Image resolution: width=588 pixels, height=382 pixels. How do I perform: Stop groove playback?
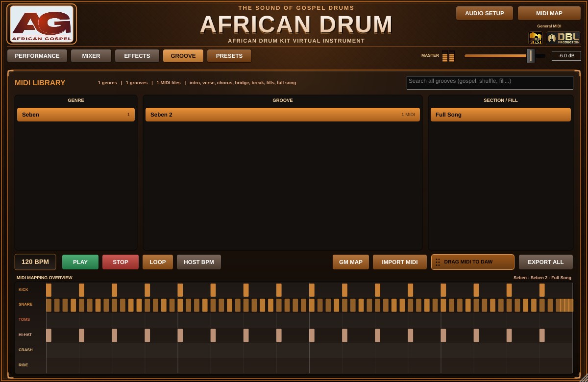tap(121, 262)
